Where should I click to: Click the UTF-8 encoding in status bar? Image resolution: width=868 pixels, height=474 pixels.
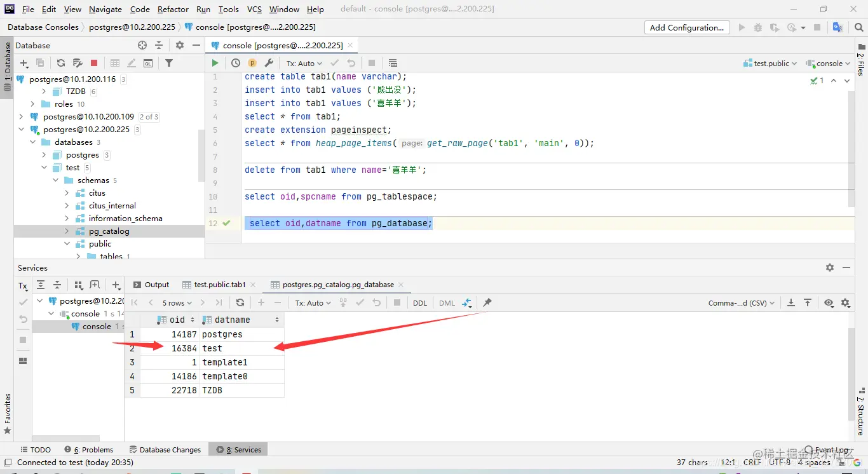click(780, 463)
